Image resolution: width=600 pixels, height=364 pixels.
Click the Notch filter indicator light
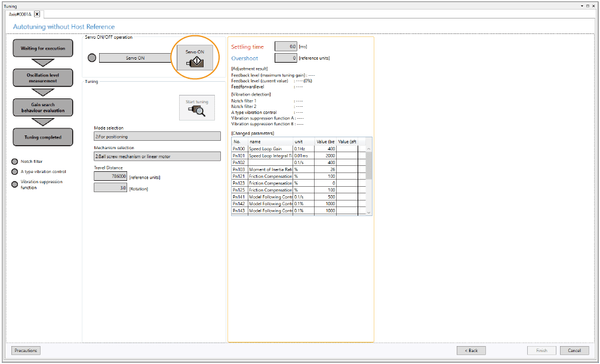14,161
